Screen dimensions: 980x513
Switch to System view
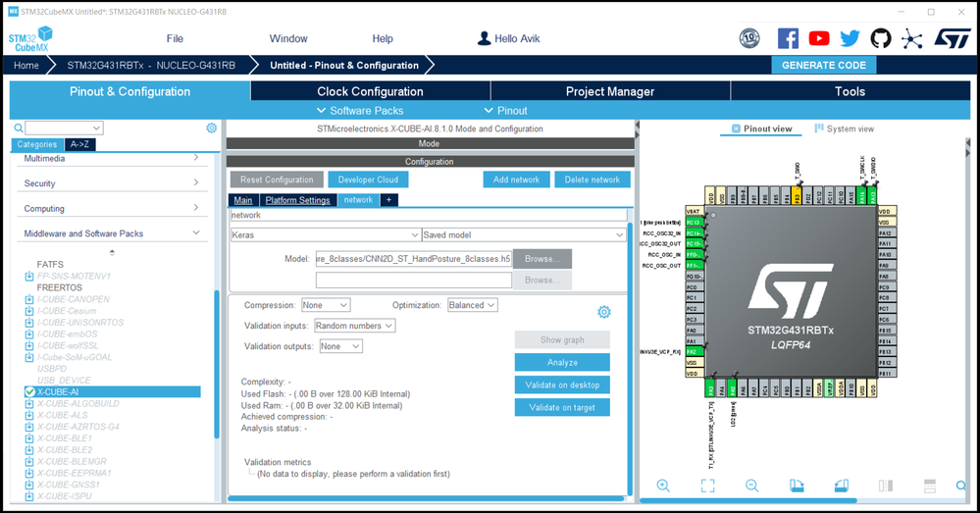844,128
